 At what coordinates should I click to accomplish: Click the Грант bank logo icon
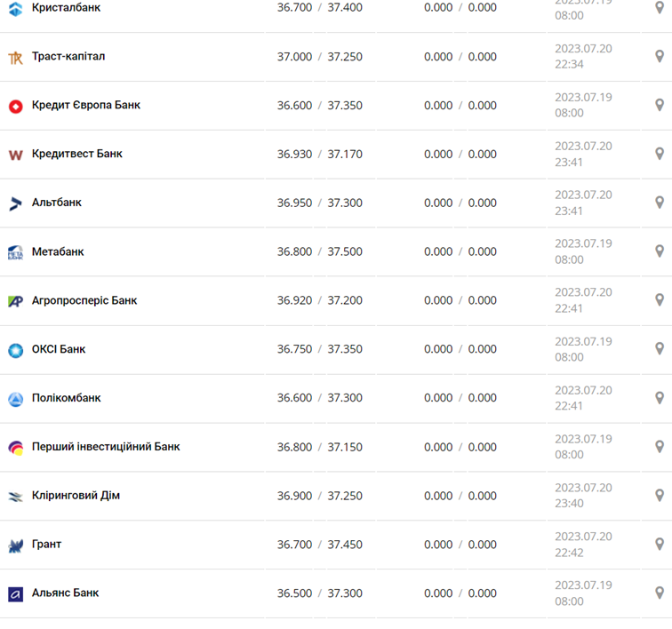15,545
